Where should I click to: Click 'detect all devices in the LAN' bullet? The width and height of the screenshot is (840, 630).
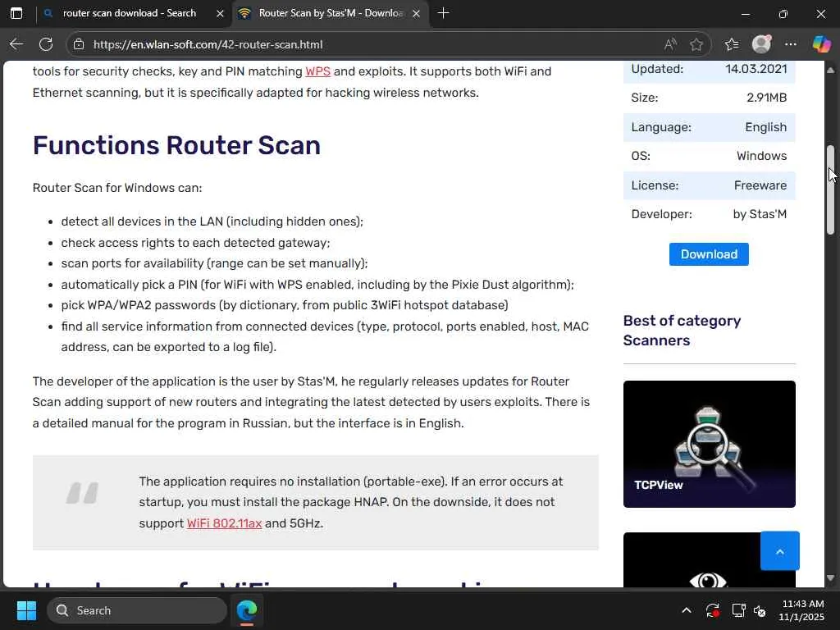click(x=212, y=221)
